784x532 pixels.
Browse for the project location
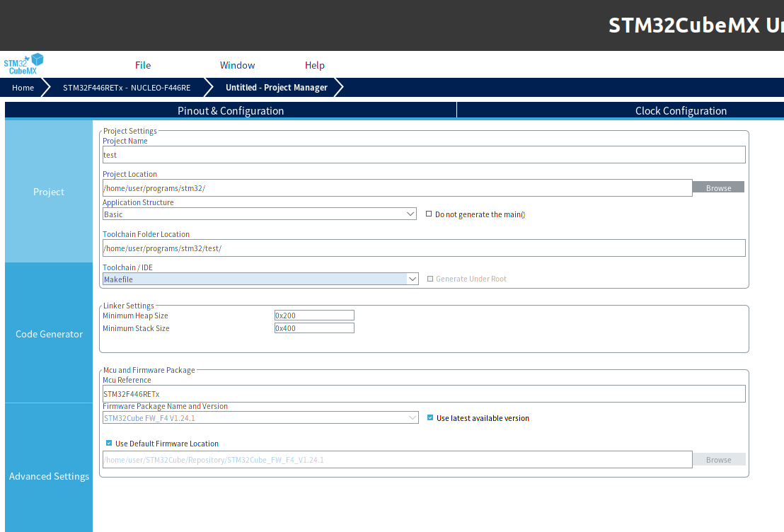(x=718, y=187)
